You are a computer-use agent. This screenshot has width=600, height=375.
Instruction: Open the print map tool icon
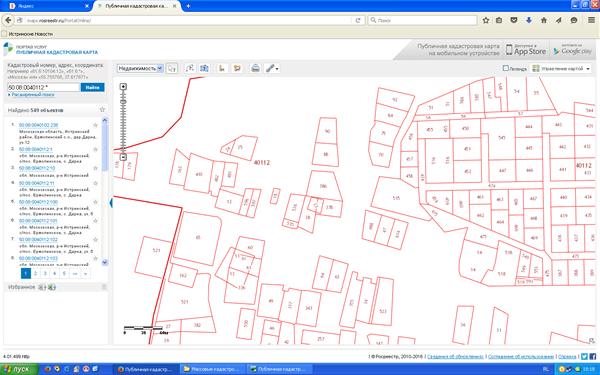coord(255,68)
